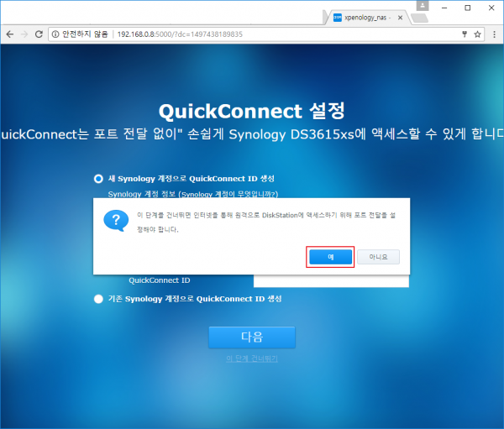Image resolution: width=504 pixels, height=429 pixels.
Task: Click the browser forward arrow
Action: pyautogui.click(x=24, y=34)
